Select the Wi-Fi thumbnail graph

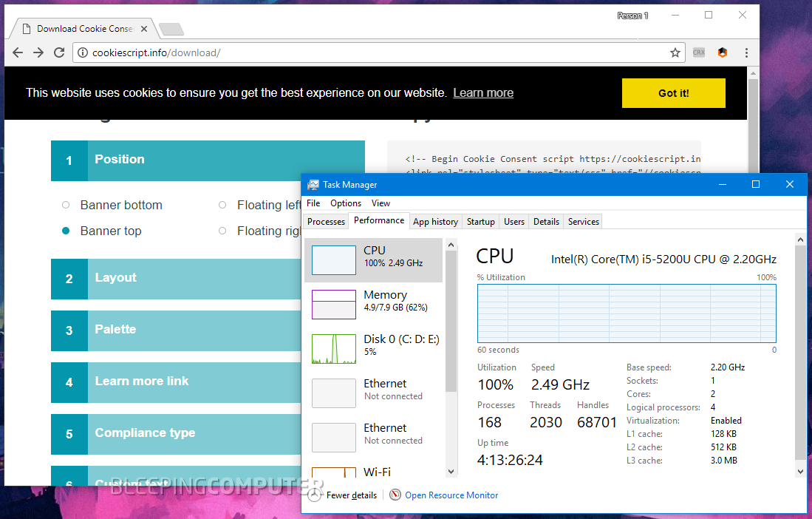click(334, 472)
